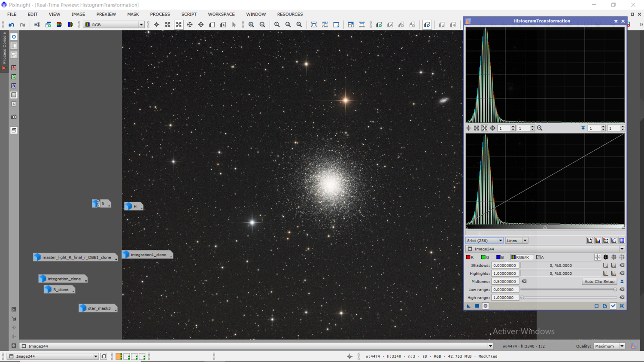Toggle the Real-Time Preview circle button

point(486,306)
